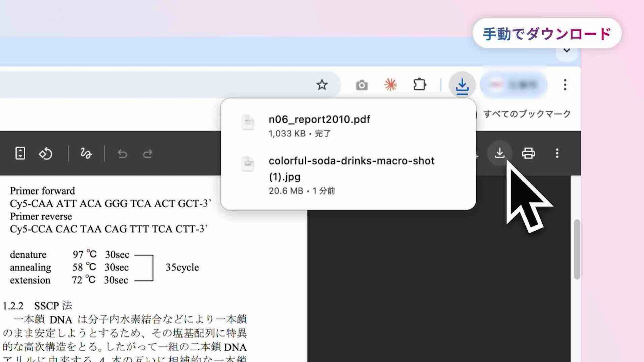Open n06_report2010.pdf from downloads list
The height and width of the screenshot is (362, 644).
pyautogui.click(x=319, y=120)
